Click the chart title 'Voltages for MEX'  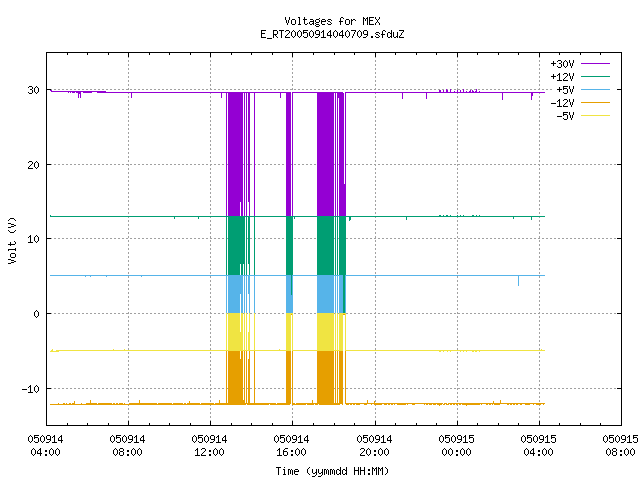tap(332, 21)
